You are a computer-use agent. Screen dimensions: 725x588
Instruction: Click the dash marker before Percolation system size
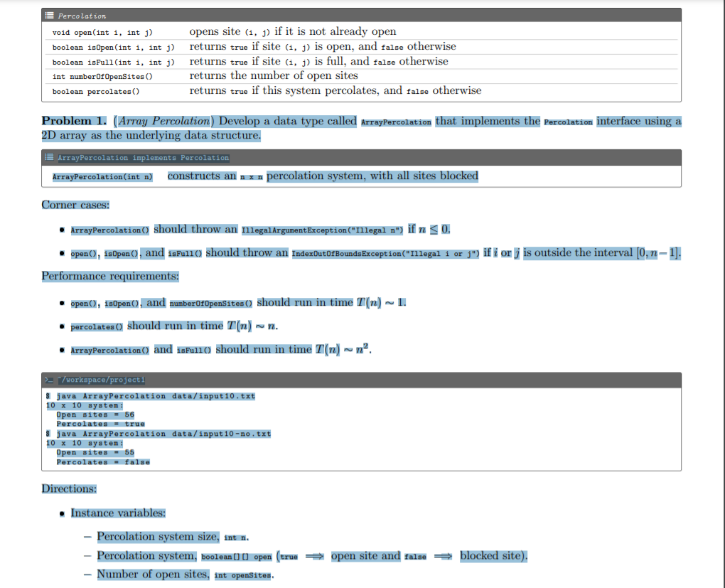87,537
